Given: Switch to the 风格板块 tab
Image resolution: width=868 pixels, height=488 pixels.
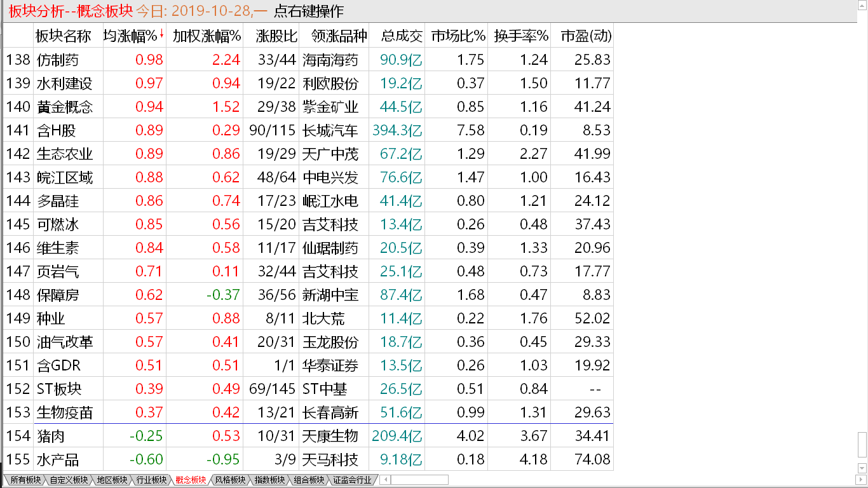Looking at the screenshot, I should click(229, 480).
